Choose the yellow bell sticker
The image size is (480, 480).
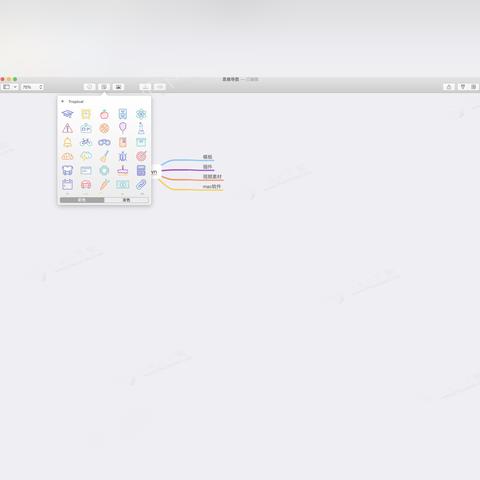[x=67, y=142]
